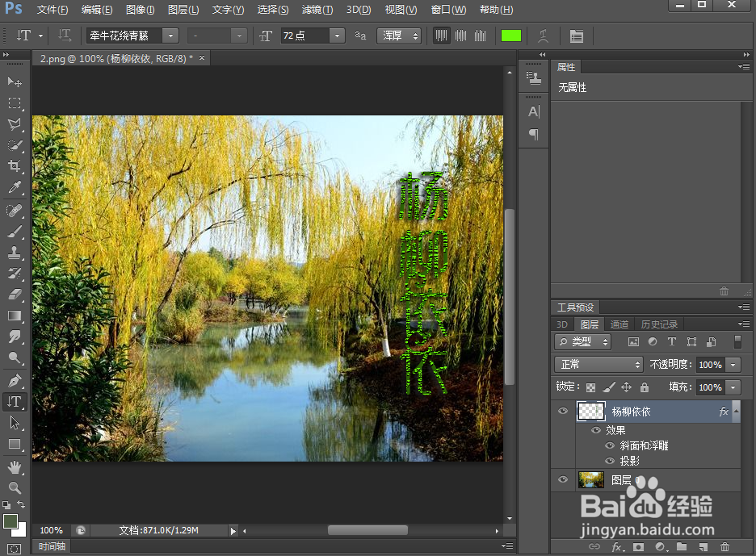Select the Rectangular Marquee tool

pos(15,103)
